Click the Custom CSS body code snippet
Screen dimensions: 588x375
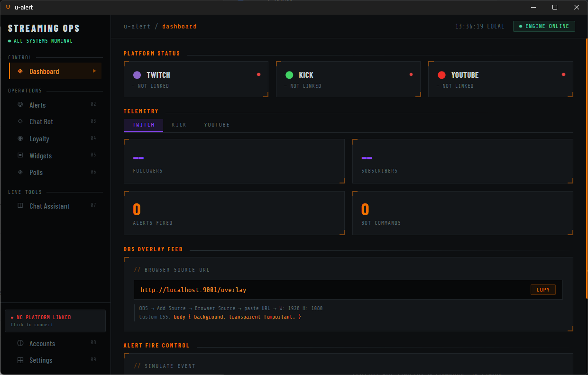[x=237, y=316]
